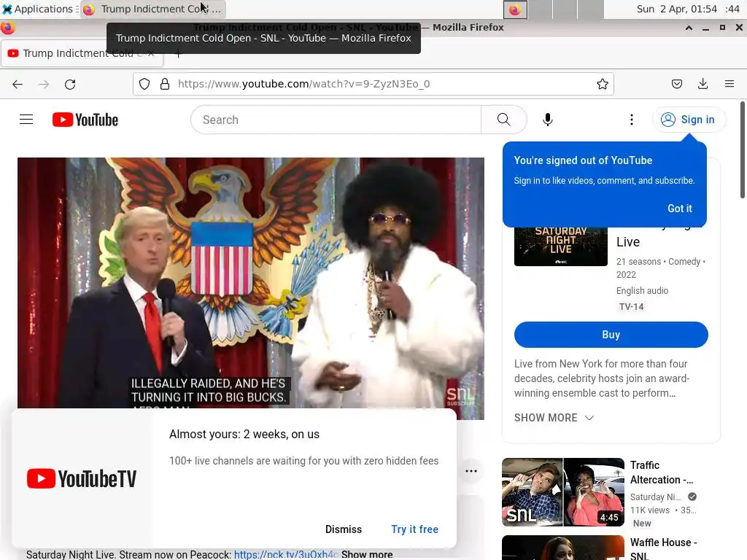747x560 pixels.
Task: Open more actions menu below video
Action: pos(471,471)
